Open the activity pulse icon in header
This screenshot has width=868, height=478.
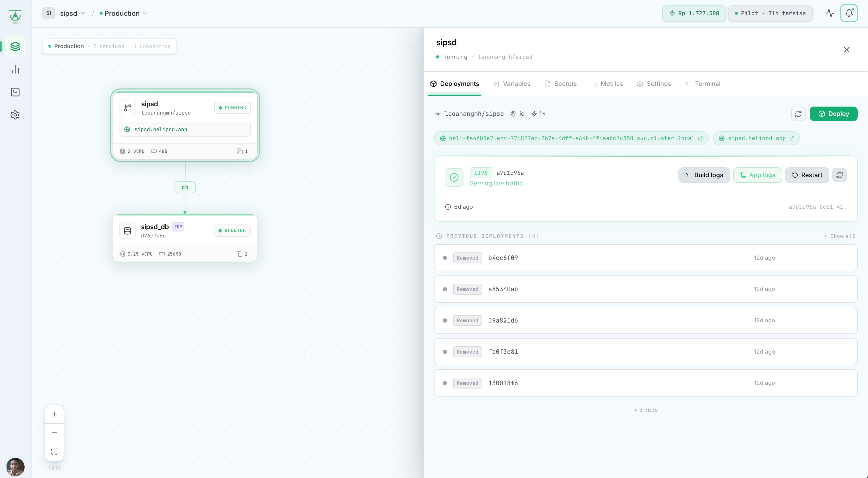(830, 13)
